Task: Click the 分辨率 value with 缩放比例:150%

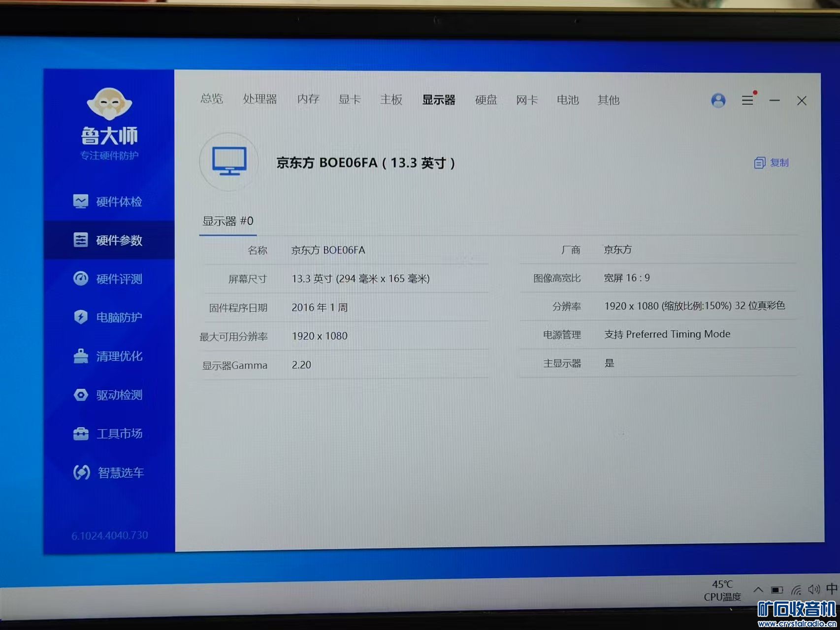Action: [x=695, y=306]
